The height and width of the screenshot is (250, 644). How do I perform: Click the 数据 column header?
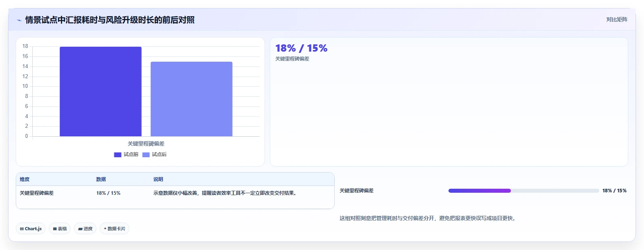(101, 179)
